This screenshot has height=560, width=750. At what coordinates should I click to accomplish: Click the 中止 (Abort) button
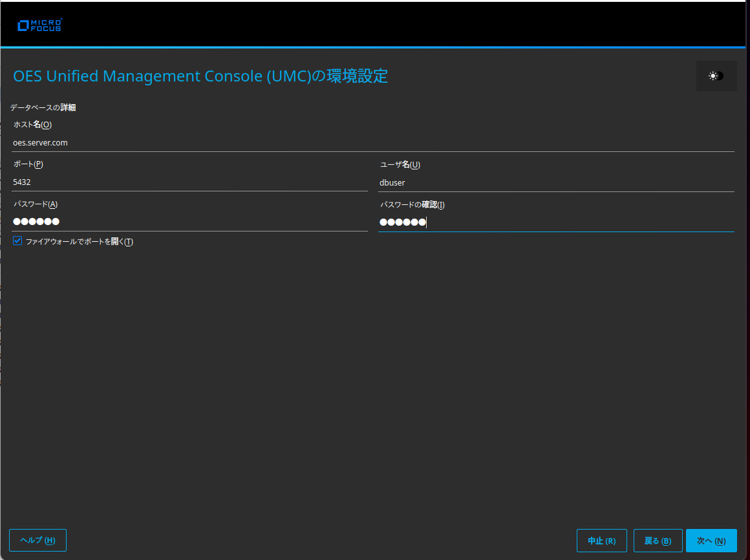[x=601, y=540]
